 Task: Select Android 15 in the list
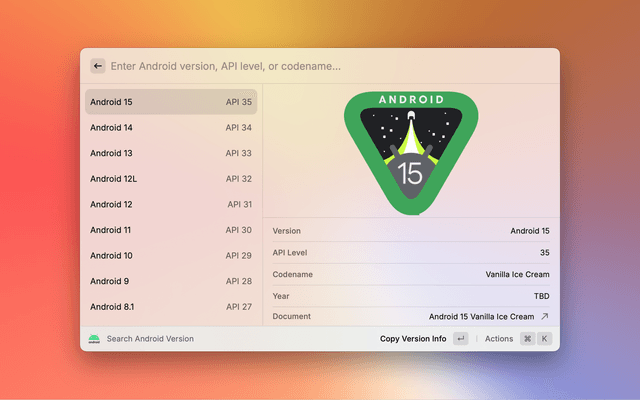(170, 102)
